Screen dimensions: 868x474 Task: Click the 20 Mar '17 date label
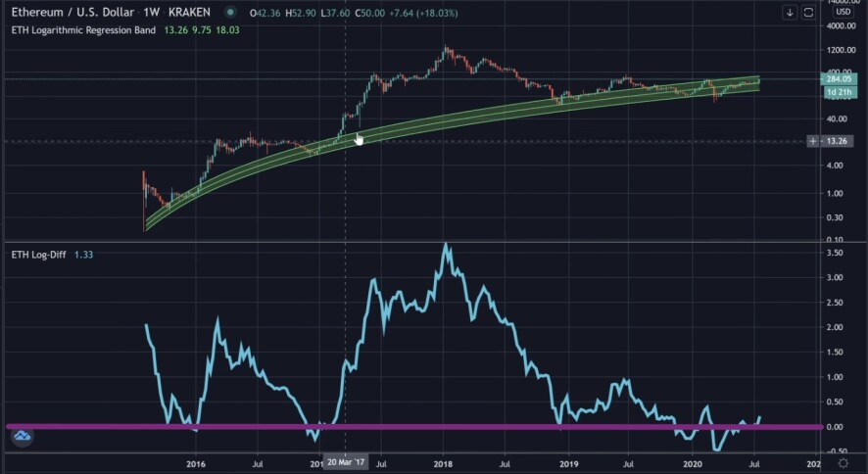coord(346,462)
